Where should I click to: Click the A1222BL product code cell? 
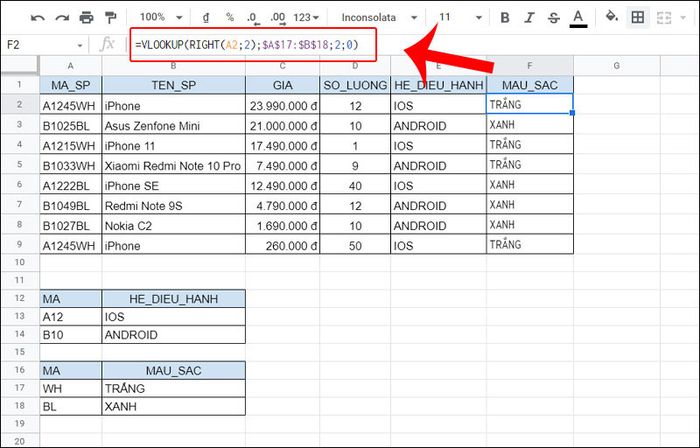[x=71, y=186]
